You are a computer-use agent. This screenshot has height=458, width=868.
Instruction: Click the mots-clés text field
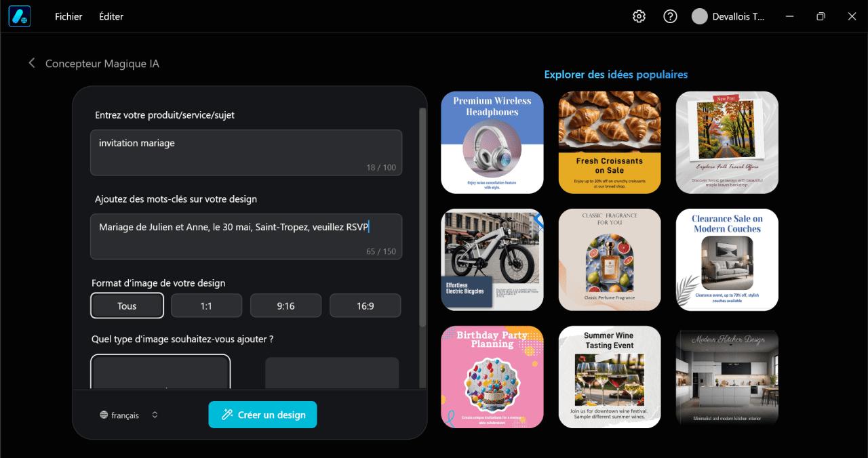(246, 236)
